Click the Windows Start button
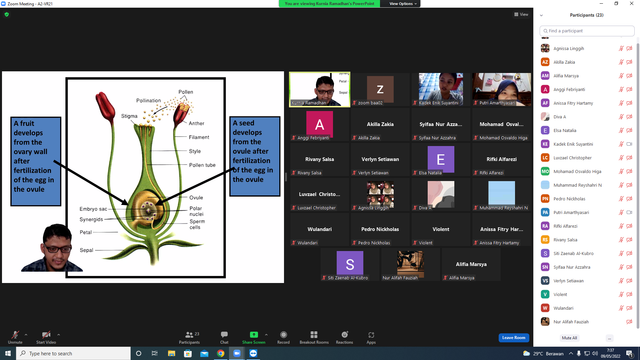The width and height of the screenshot is (640, 360). point(8,353)
